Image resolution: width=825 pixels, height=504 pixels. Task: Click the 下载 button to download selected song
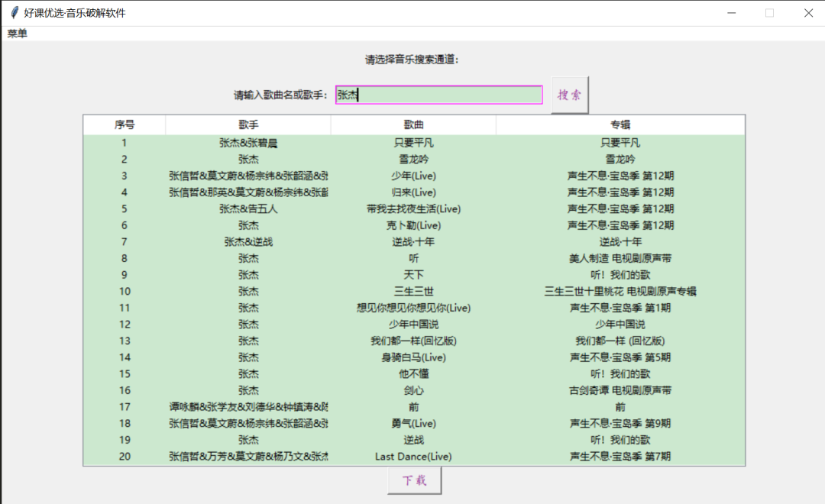pos(414,480)
